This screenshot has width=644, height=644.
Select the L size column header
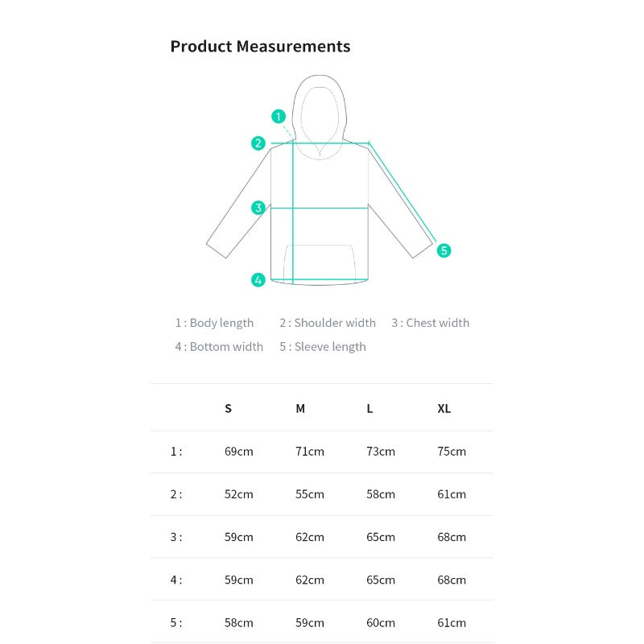(x=369, y=408)
